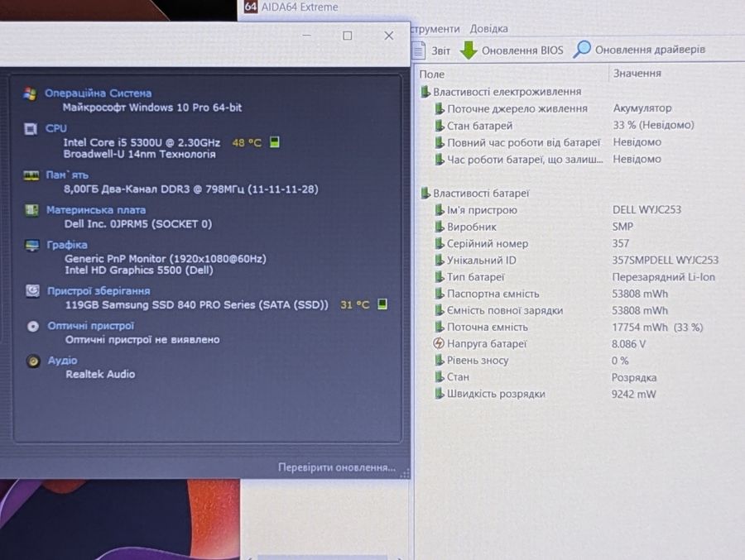Select the 9242 mW discharge rate value
The width and height of the screenshot is (745, 560).
[x=633, y=394]
